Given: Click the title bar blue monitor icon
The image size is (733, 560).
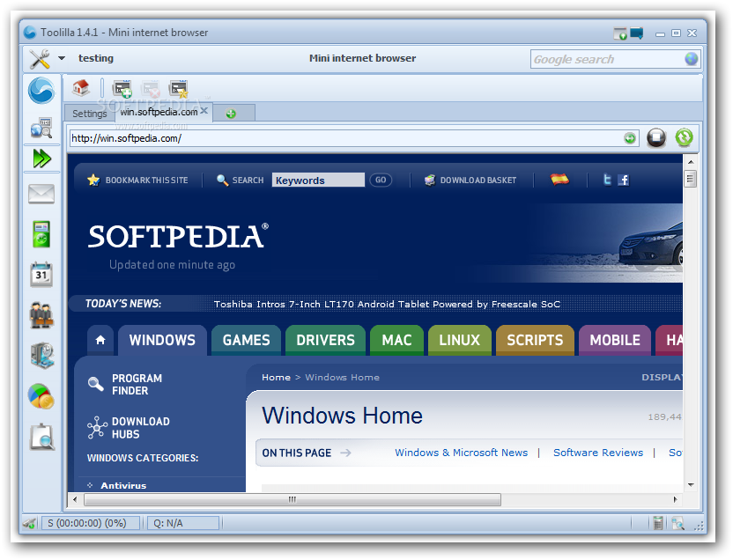Looking at the screenshot, I should (x=637, y=33).
